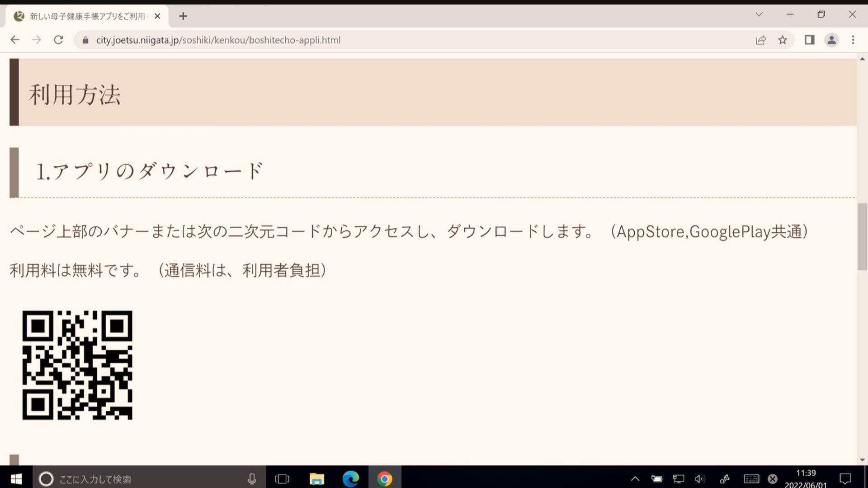
Task: Open the Windows Start menu
Action: [x=16, y=479]
